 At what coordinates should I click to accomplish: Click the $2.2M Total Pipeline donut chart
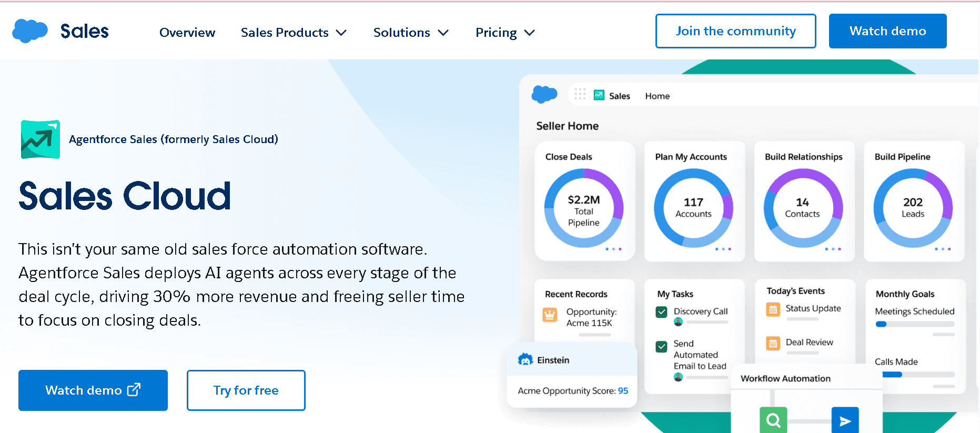click(584, 208)
